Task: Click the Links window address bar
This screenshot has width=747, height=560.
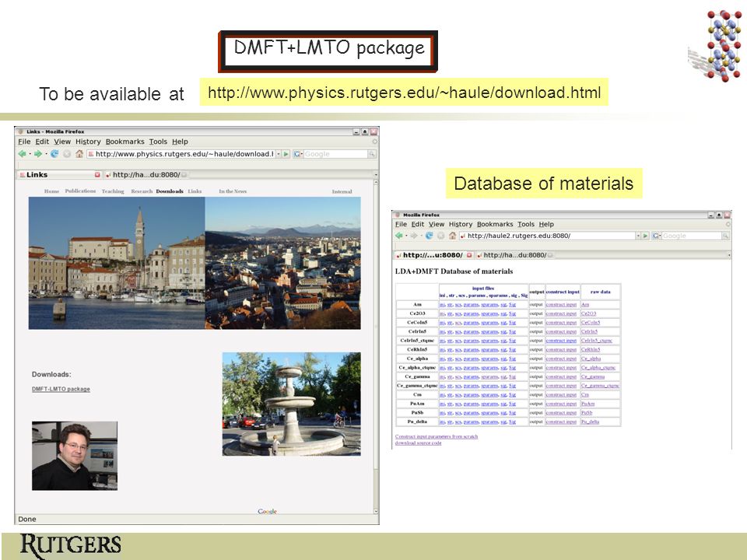Action: (181, 154)
